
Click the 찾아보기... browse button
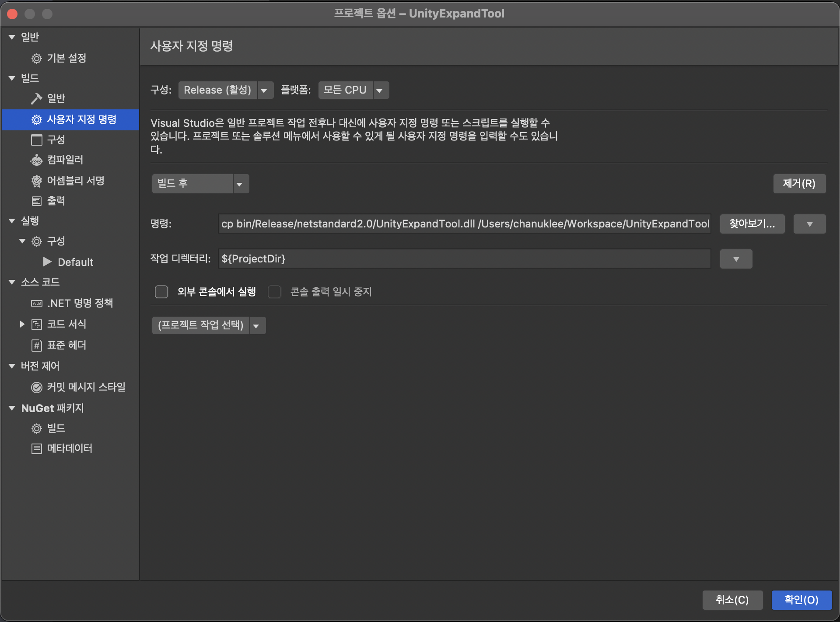[x=752, y=224]
